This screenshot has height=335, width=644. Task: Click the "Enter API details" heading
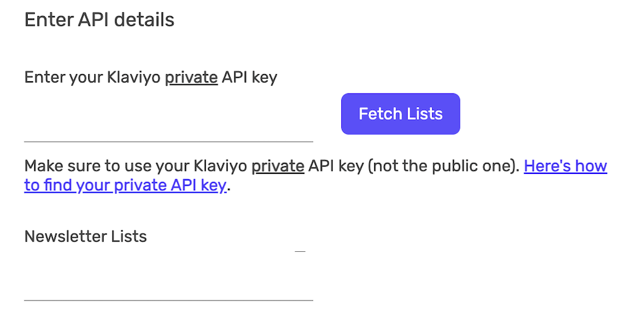tap(99, 20)
